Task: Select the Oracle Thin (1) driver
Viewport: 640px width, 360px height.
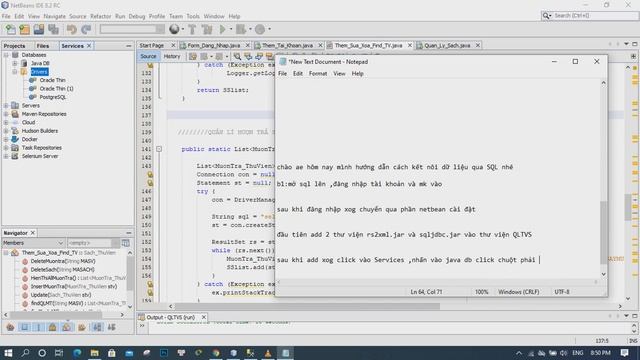Action: [56, 89]
